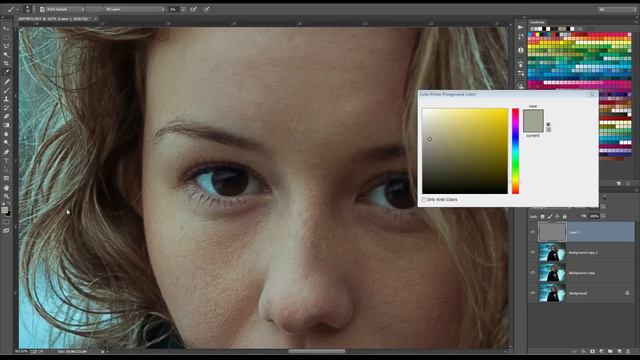
Task: Open the Info panel icon
Action: coord(520,50)
